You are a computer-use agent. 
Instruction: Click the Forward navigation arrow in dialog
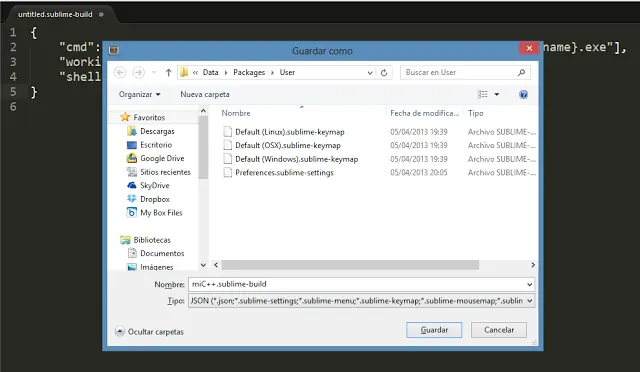[x=138, y=72]
